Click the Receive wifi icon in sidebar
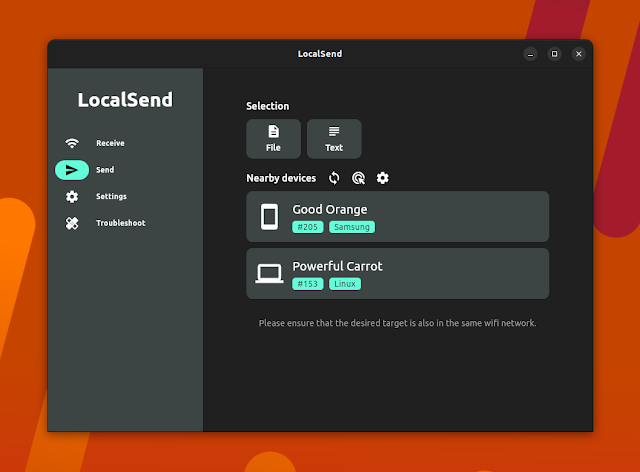This screenshot has height=472, width=640. pyautogui.click(x=72, y=143)
